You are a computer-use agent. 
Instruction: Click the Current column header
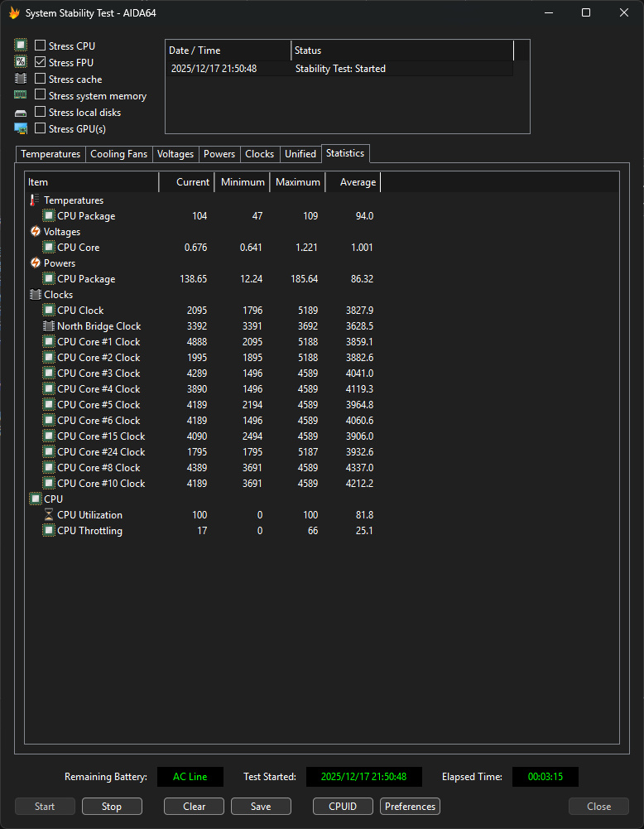[x=186, y=182]
